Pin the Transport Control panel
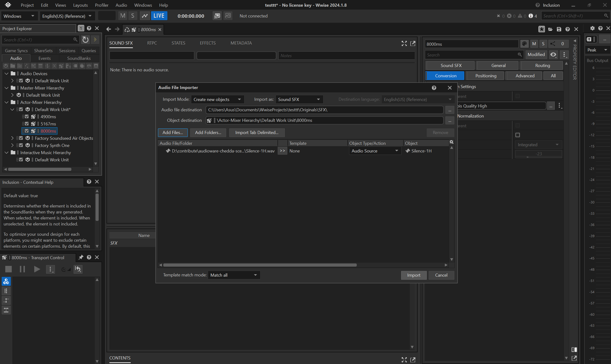611x364 pixels. click(81, 257)
